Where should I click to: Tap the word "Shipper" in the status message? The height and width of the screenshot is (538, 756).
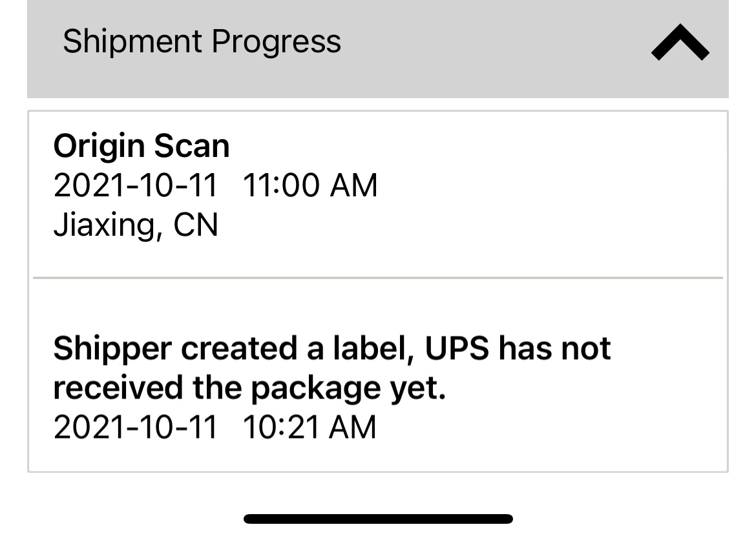(112, 349)
